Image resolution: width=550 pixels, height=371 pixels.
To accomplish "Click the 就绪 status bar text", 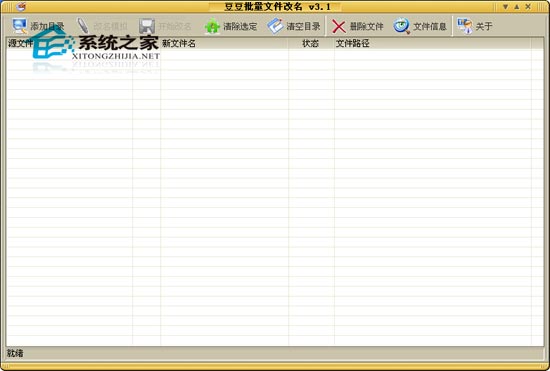I will click(x=15, y=353).
